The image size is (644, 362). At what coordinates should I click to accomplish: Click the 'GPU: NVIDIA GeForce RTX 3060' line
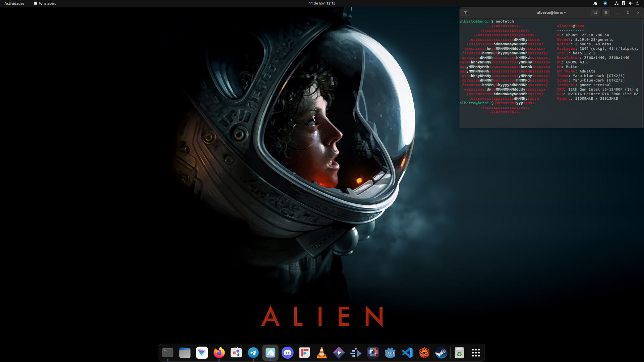tap(597, 94)
